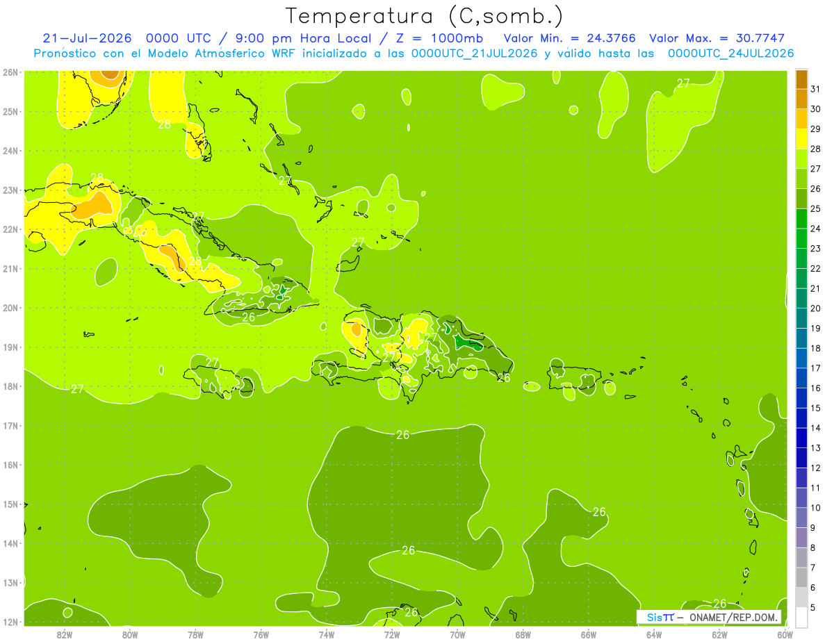This screenshot has width=834, height=644.
Task: Click the '19N' latitude axis label
Action: [10, 347]
